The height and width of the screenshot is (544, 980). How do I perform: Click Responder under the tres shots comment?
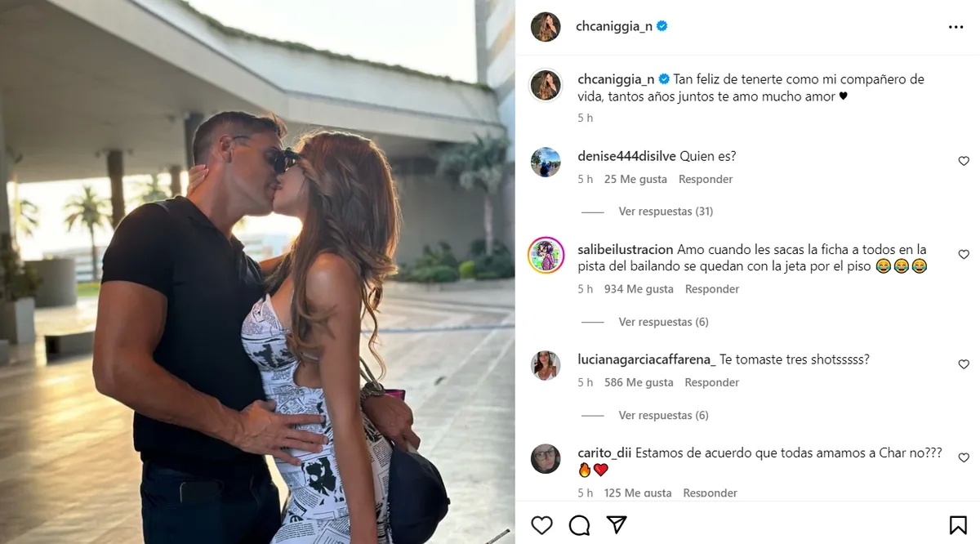pos(712,382)
